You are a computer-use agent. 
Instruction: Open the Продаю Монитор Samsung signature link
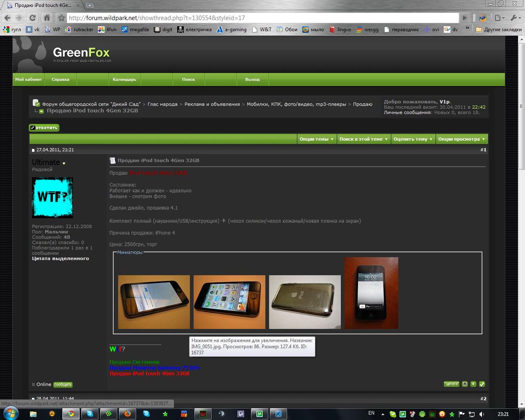coord(155,368)
